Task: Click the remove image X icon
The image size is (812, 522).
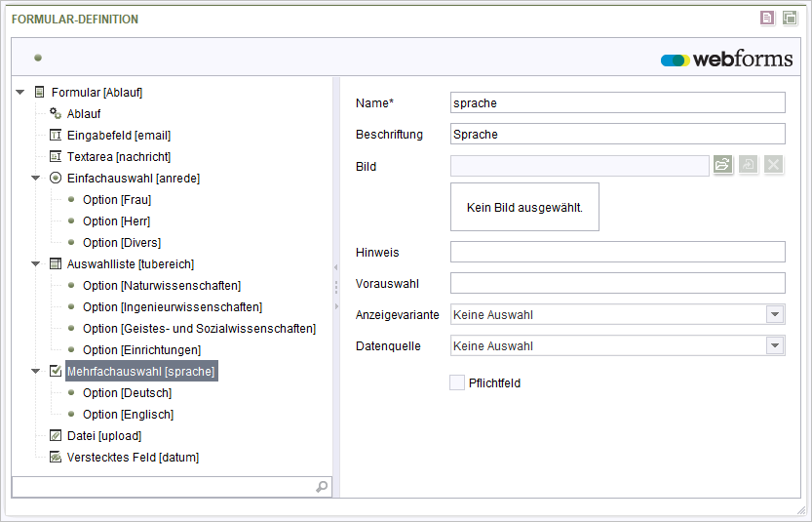Action: pos(773,165)
